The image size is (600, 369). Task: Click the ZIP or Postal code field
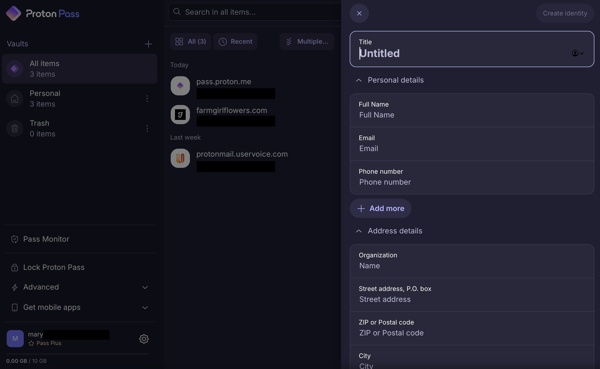tap(472, 328)
